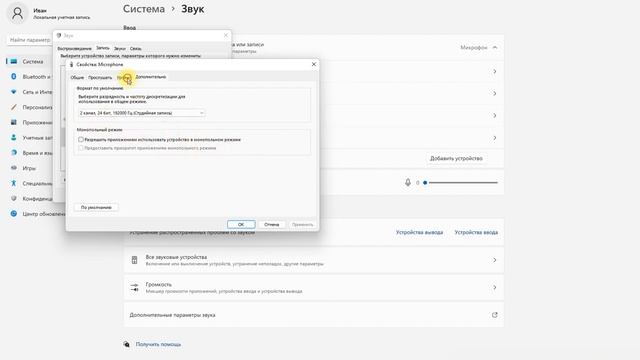Click the Применить button
640x360 pixels.
[302, 224]
